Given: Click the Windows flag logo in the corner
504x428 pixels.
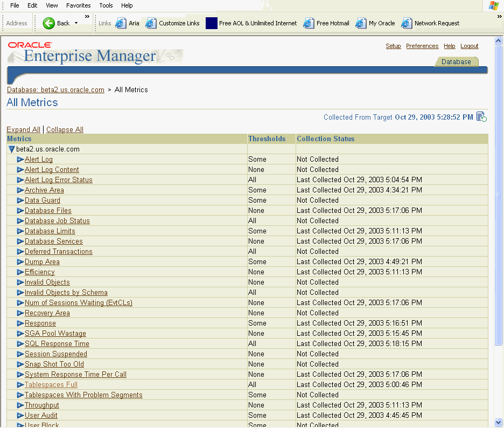Looking at the screenshot, I should click(x=494, y=5).
